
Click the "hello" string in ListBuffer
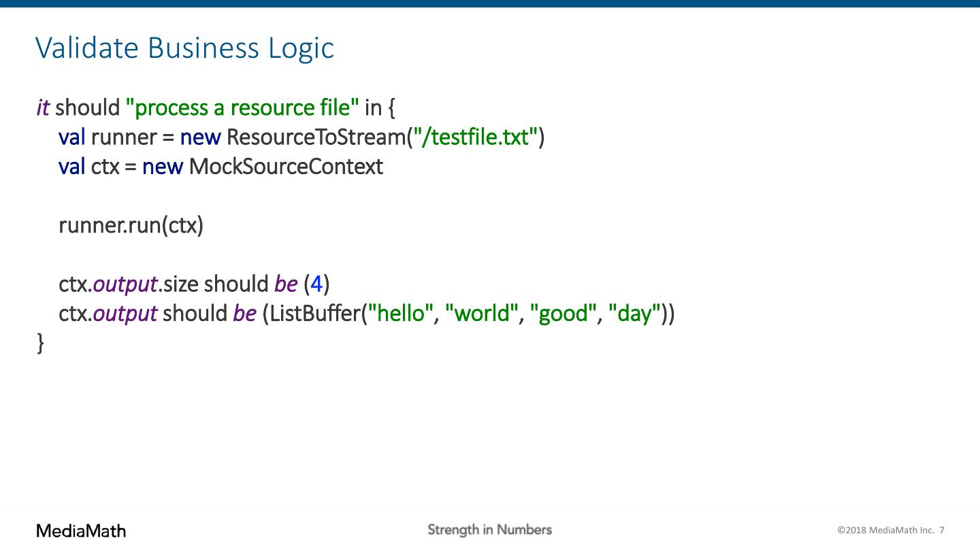tap(401, 314)
